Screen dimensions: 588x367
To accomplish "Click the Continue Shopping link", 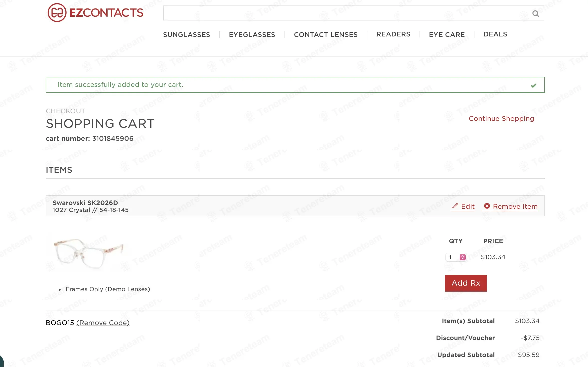I will point(501,119).
